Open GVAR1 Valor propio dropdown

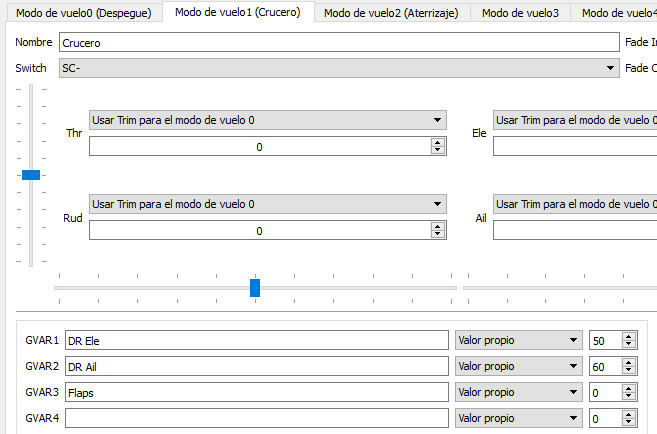coord(518,340)
